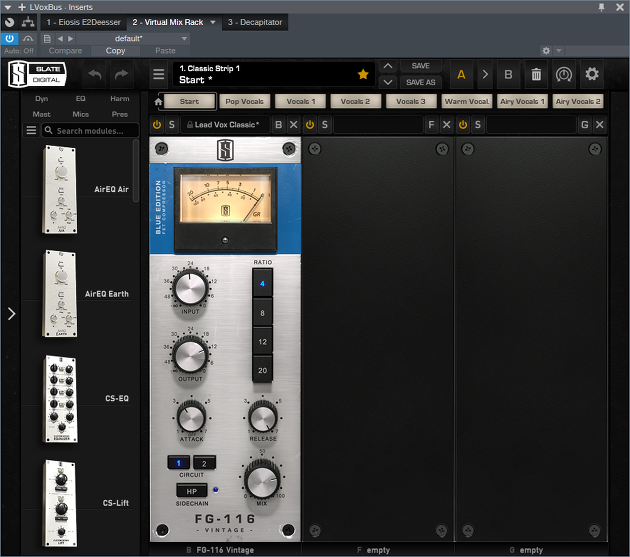
Task: Filter modules by Harm category
Action: [120, 98]
